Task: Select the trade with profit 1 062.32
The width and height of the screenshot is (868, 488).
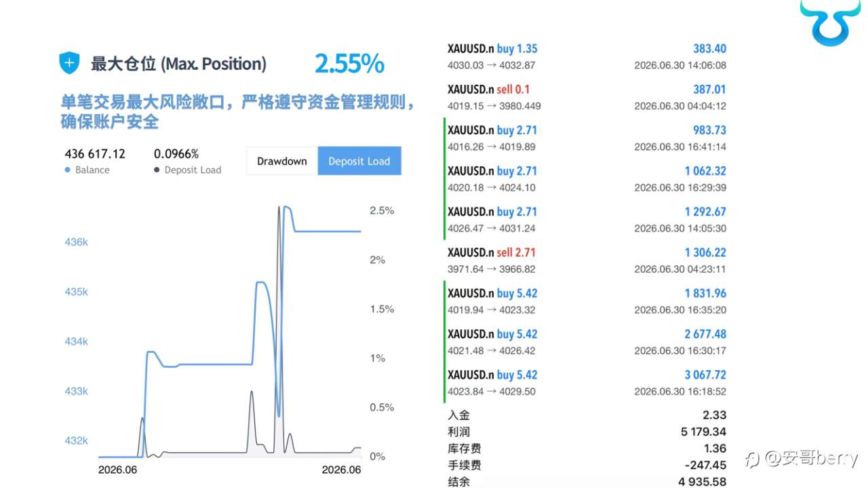Action: (x=587, y=179)
